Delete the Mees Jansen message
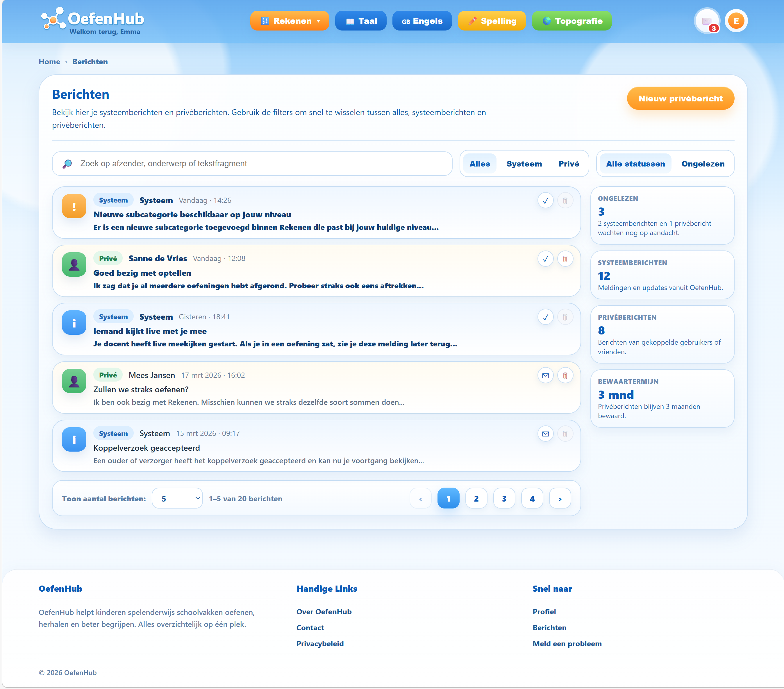Screen dimensions: 784x689 [565, 375]
